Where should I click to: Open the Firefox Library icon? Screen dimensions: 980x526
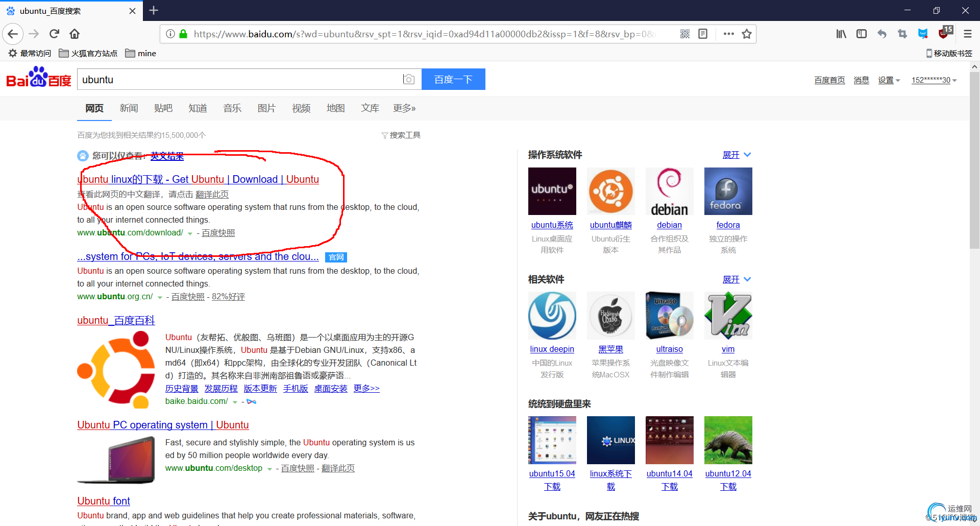[841, 34]
